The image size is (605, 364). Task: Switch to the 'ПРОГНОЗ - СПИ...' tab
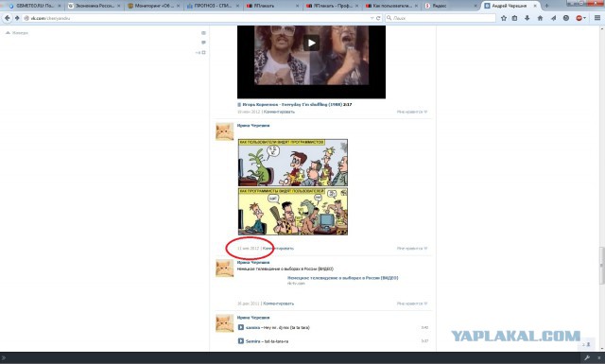pos(213,7)
